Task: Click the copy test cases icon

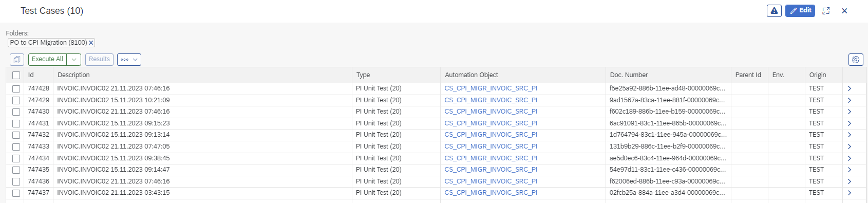Action: (17, 60)
